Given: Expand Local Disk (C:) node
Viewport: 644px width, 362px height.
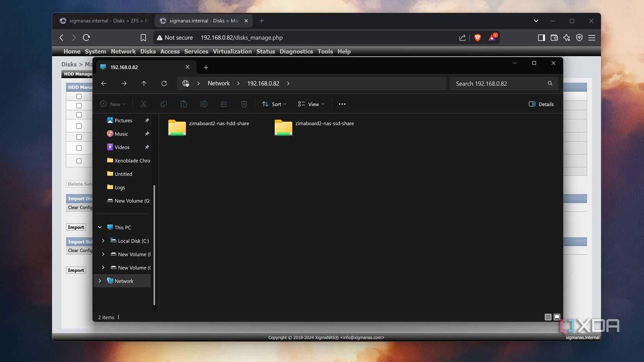Looking at the screenshot, I should coord(103,241).
